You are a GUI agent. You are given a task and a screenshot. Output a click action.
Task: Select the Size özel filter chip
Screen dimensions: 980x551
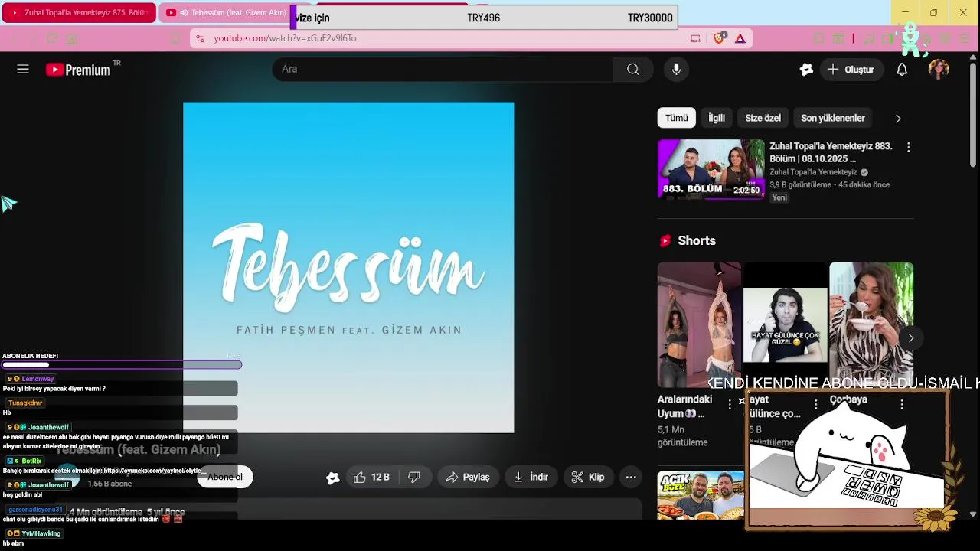(763, 118)
